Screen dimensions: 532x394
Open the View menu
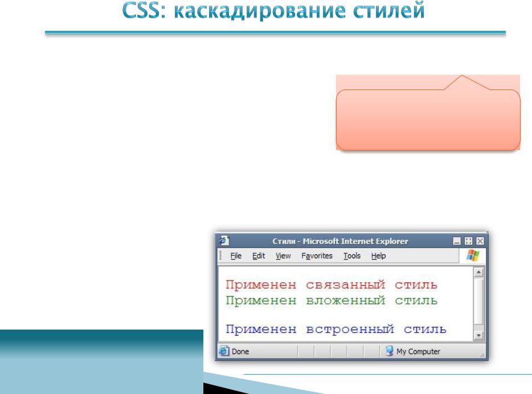click(x=283, y=256)
